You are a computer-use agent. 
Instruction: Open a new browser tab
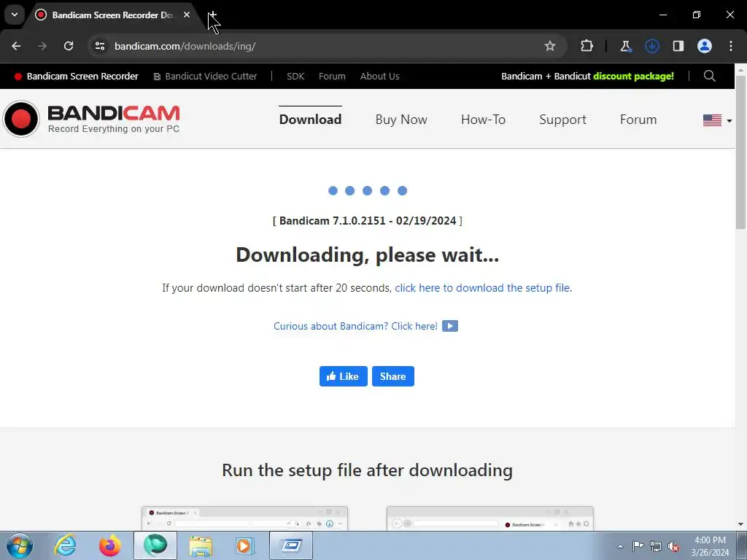click(213, 15)
